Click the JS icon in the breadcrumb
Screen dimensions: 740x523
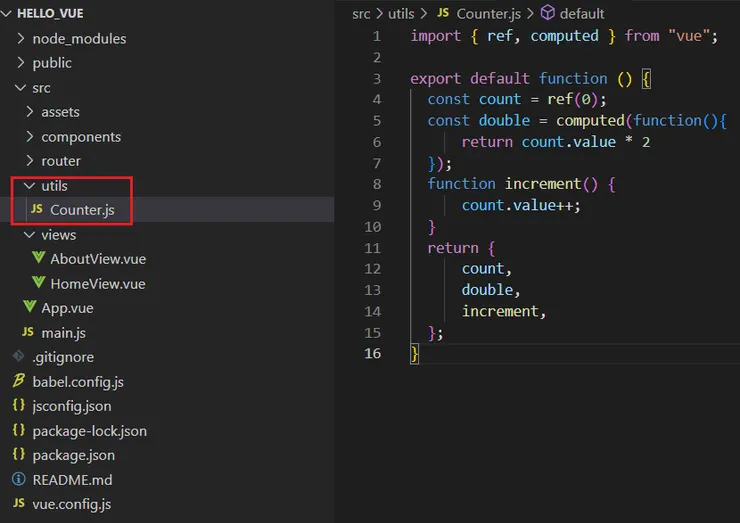tap(443, 13)
